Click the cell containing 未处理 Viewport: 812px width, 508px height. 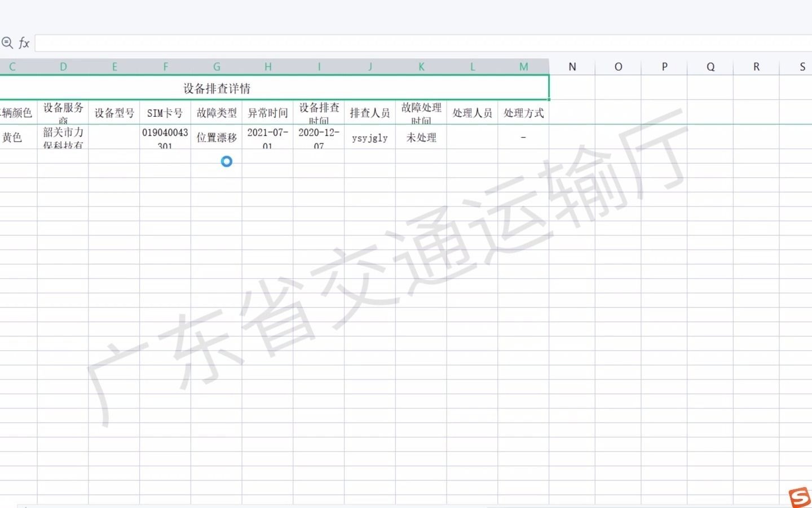[421, 137]
